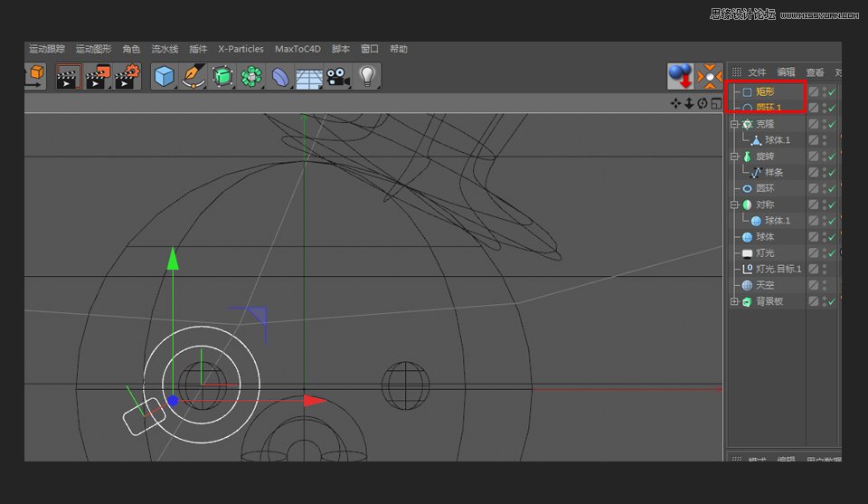Click the Render to Picture Viewer icon

[98, 77]
